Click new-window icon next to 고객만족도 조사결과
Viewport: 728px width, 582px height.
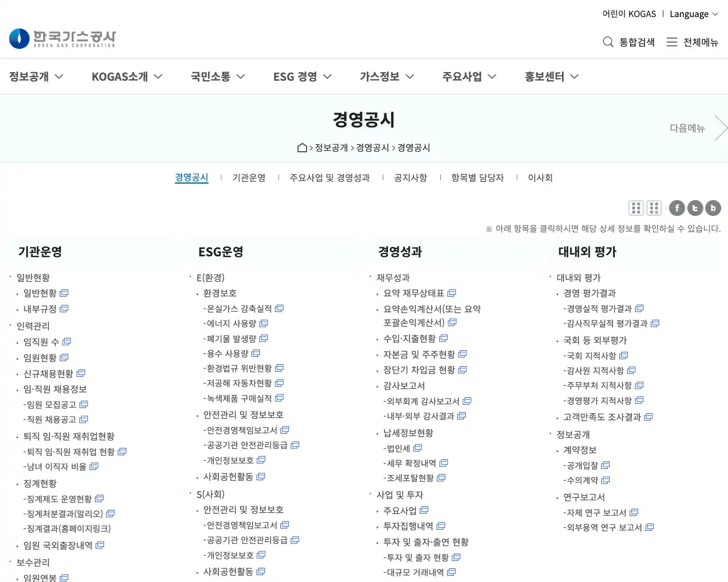pyautogui.click(x=648, y=417)
